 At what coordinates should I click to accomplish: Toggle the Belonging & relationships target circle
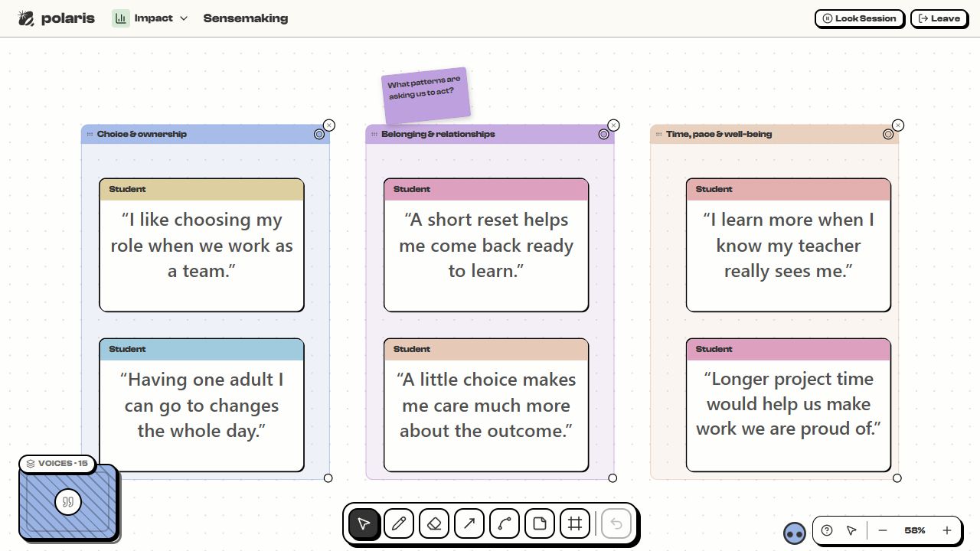pyautogui.click(x=603, y=134)
